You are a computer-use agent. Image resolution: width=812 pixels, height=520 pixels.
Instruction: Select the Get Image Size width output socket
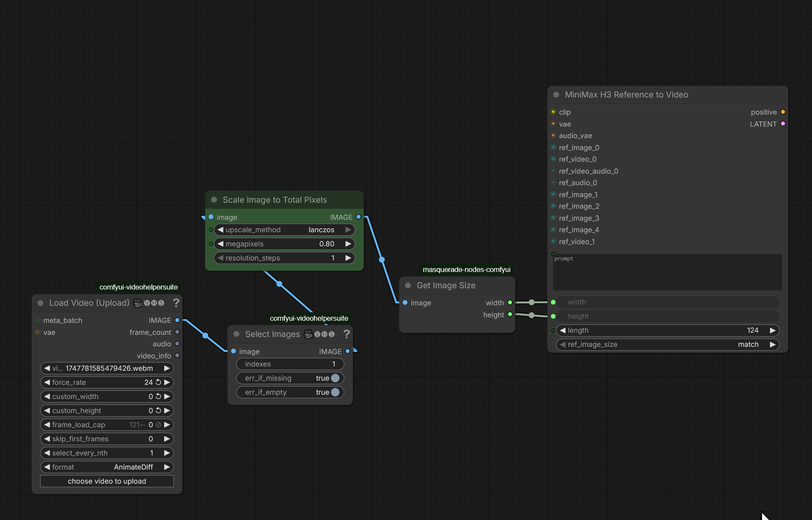pyautogui.click(x=510, y=303)
